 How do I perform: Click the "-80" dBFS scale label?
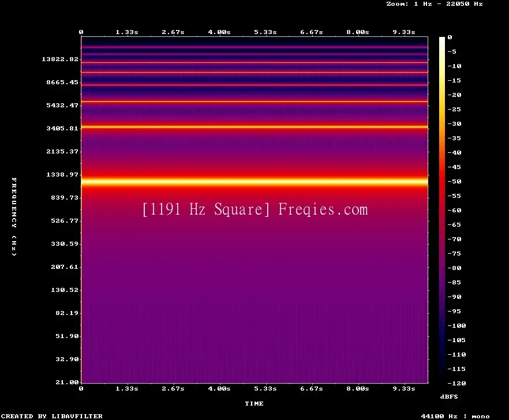454,268
